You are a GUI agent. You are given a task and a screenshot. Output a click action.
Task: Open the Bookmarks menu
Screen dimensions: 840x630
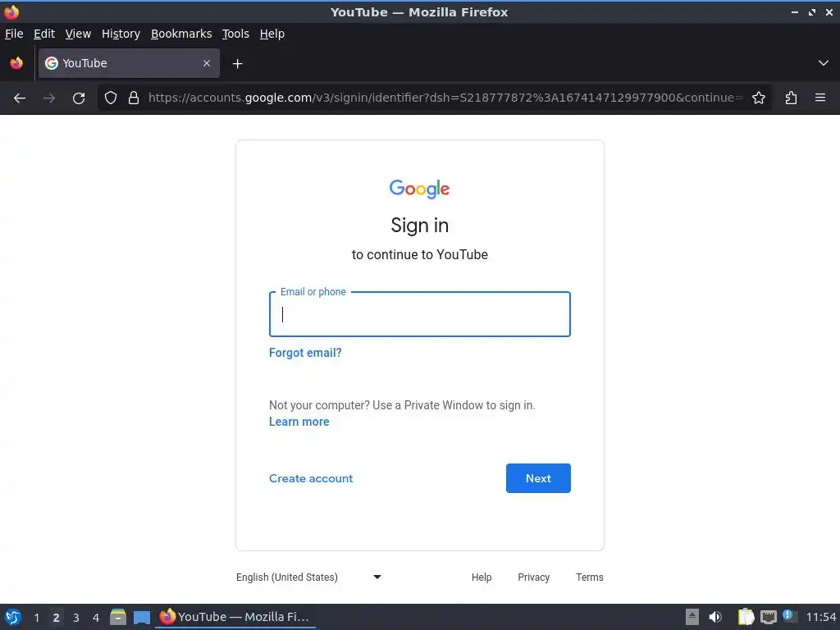(x=181, y=34)
